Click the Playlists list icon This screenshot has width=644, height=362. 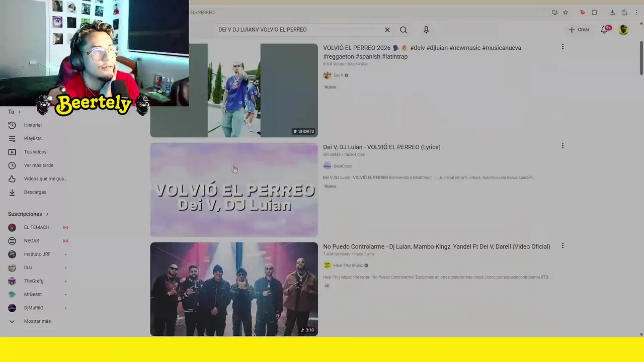pos(12,138)
